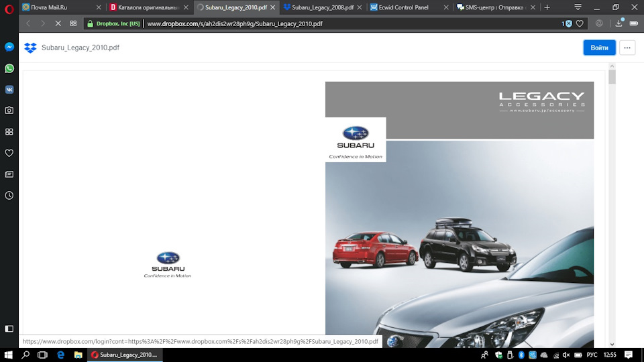Click the Subaru_Legacy_2010.pdf file name
The height and width of the screenshot is (362, 644).
click(80, 48)
